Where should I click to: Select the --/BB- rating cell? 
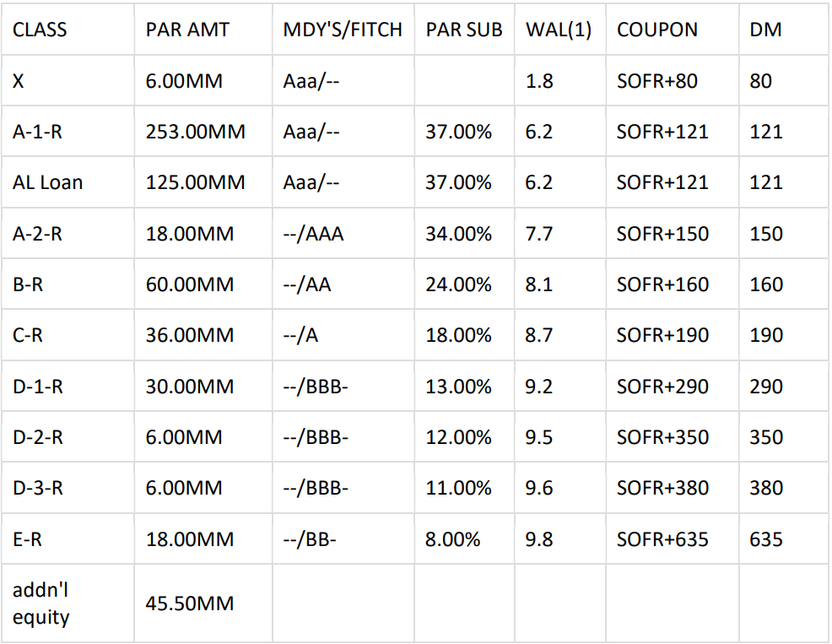(310, 539)
